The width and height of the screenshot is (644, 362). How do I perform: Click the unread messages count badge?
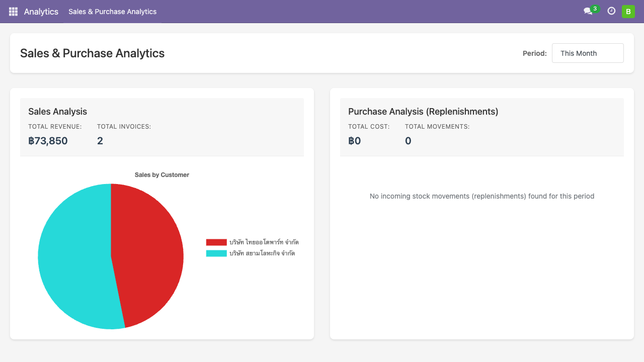coord(594,7)
